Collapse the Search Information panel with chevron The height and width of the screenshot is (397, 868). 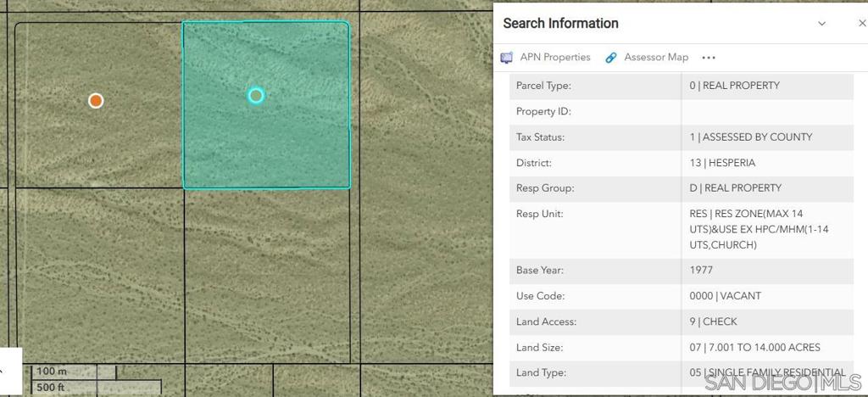[821, 24]
